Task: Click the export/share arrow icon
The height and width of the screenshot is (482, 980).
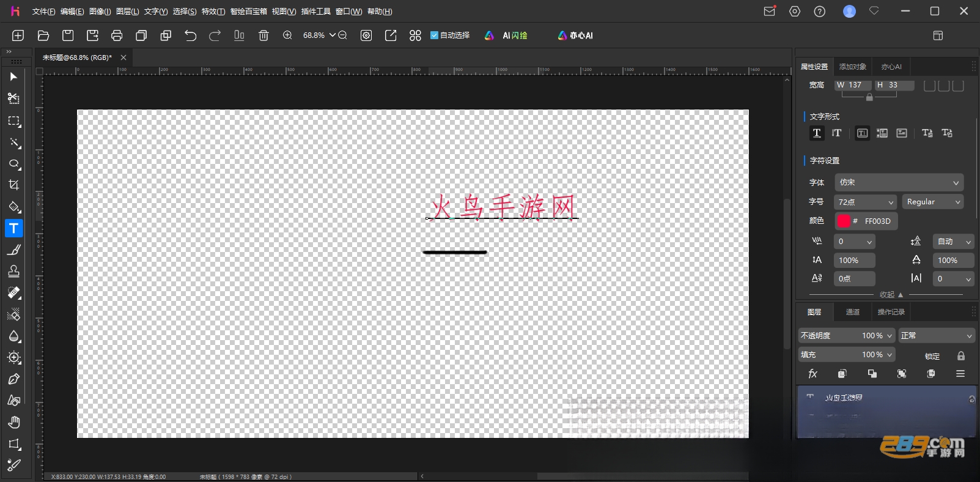Action: 391,35
